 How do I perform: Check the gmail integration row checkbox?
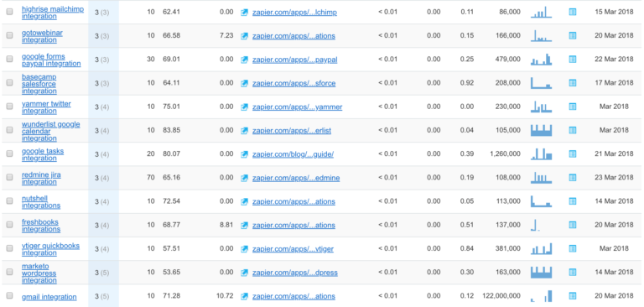point(9,295)
